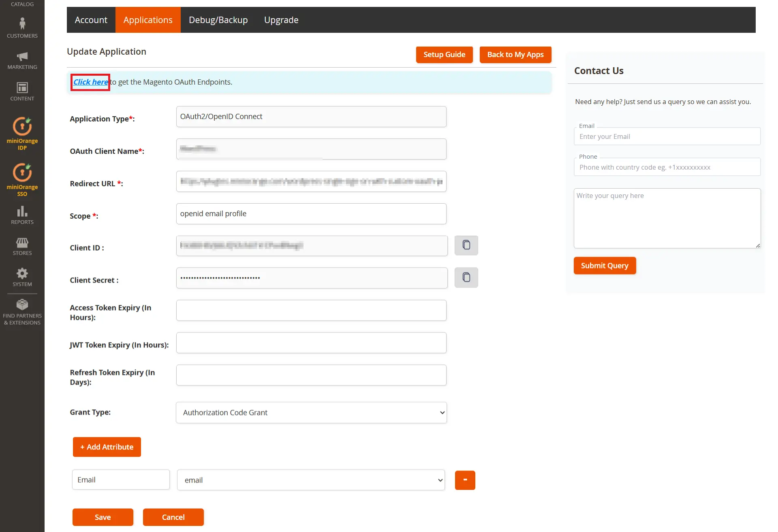Focus the Email attribute name field

(x=121, y=480)
